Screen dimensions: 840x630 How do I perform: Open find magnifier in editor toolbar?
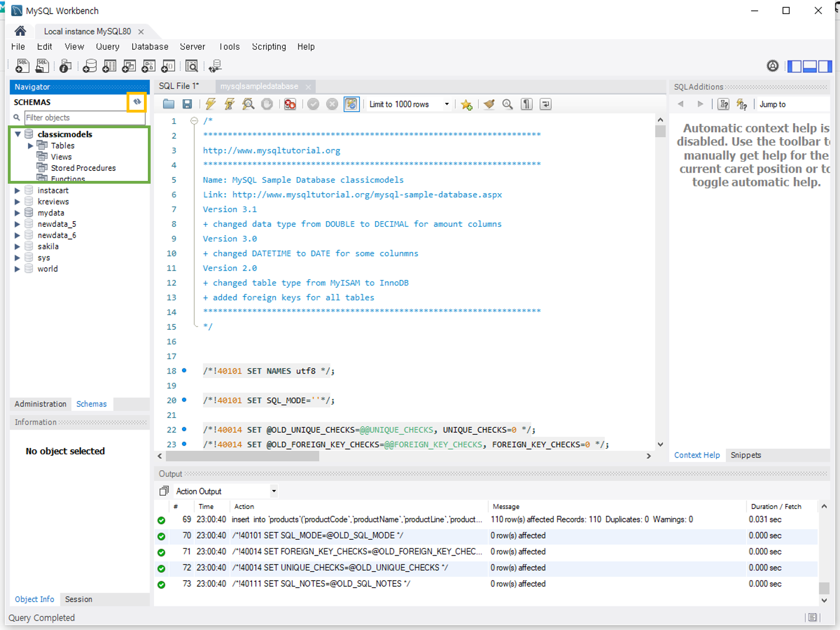(508, 104)
